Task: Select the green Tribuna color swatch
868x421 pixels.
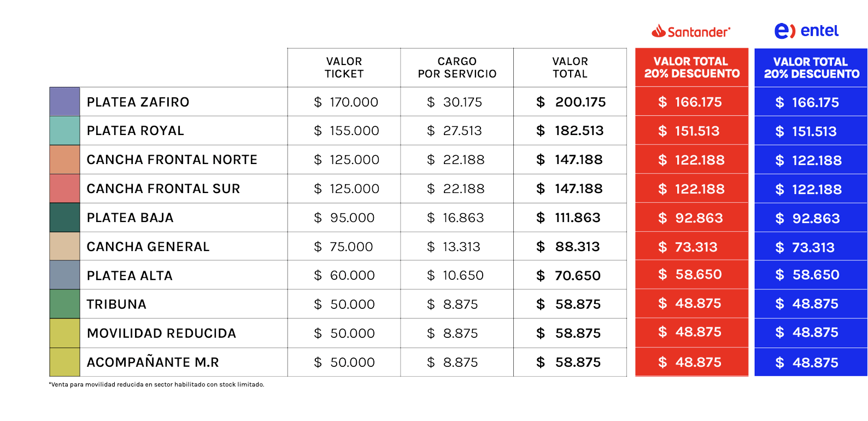Action: point(64,304)
